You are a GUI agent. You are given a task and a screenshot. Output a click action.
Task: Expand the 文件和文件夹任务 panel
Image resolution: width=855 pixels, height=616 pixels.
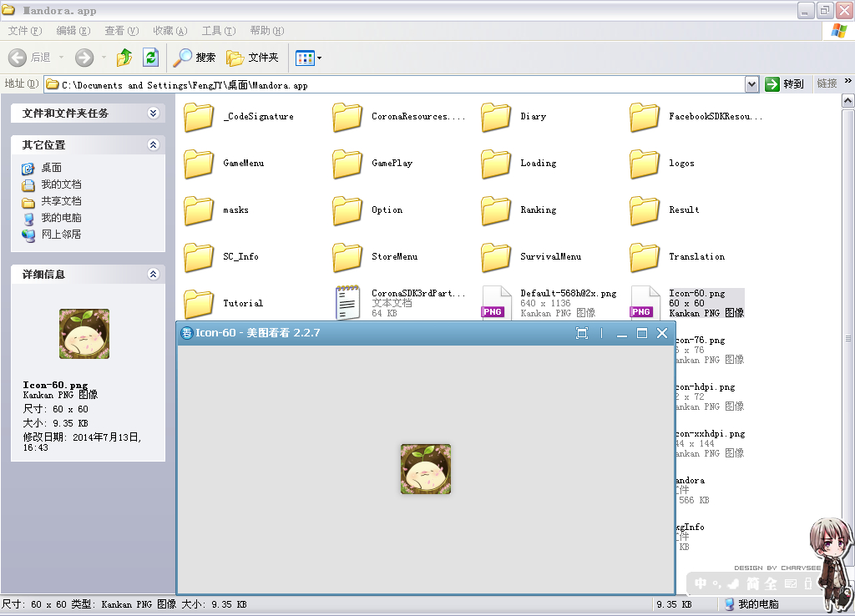pos(154,113)
